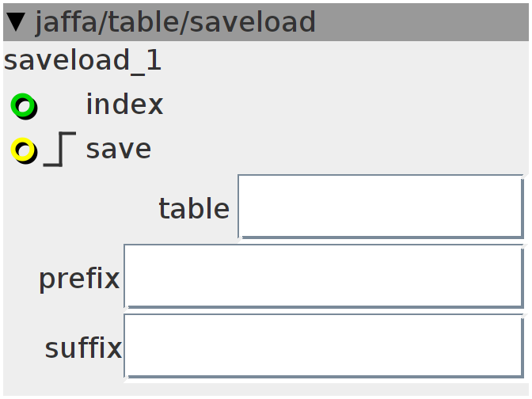This screenshot has width=532, height=399.
Task: Click blank area beside the save label
Action: click(x=340, y=150)
